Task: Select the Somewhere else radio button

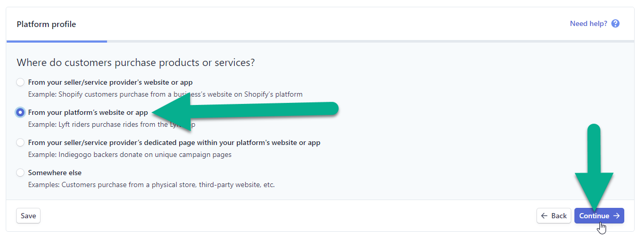Action: (x=20, y=173)
